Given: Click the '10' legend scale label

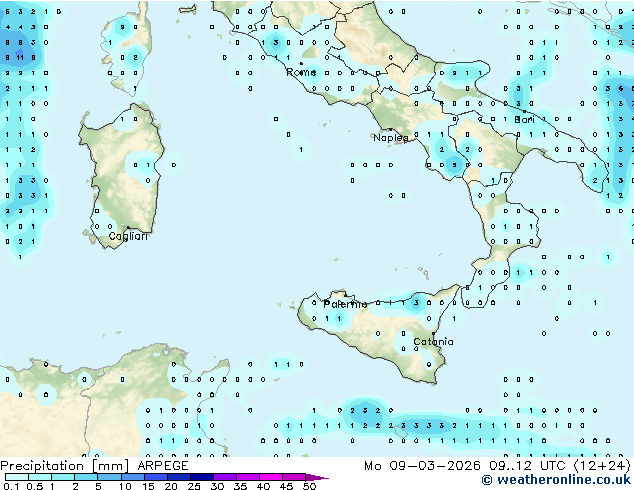Looking at the screenshot, I should click(125, 486).
